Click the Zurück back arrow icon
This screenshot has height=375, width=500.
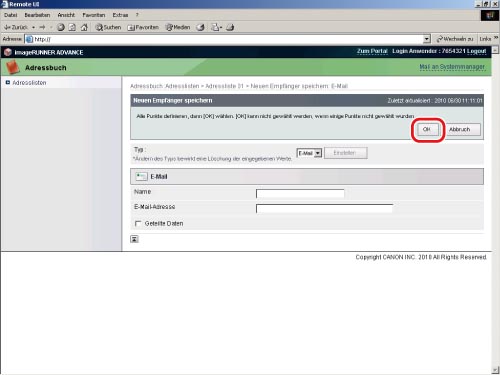(x=7, y=27)
